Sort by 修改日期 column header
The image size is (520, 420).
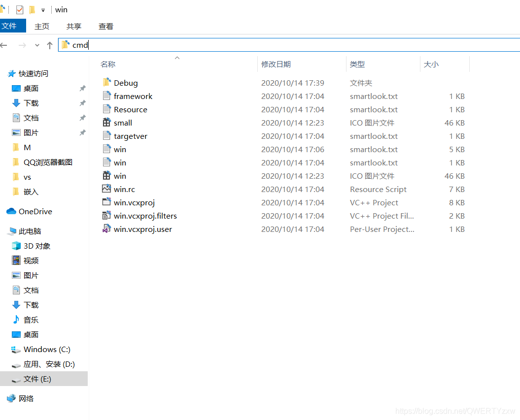[x=276, y=65]
